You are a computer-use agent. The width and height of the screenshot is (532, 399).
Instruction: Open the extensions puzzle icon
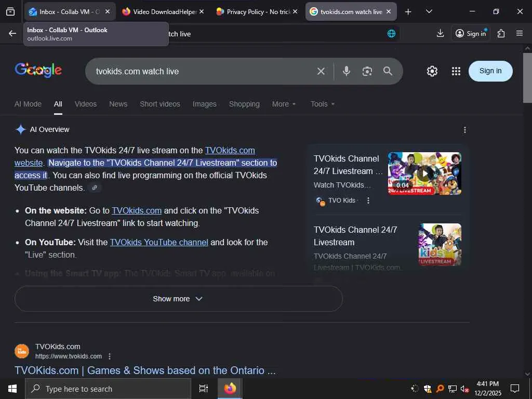(501, 33)
